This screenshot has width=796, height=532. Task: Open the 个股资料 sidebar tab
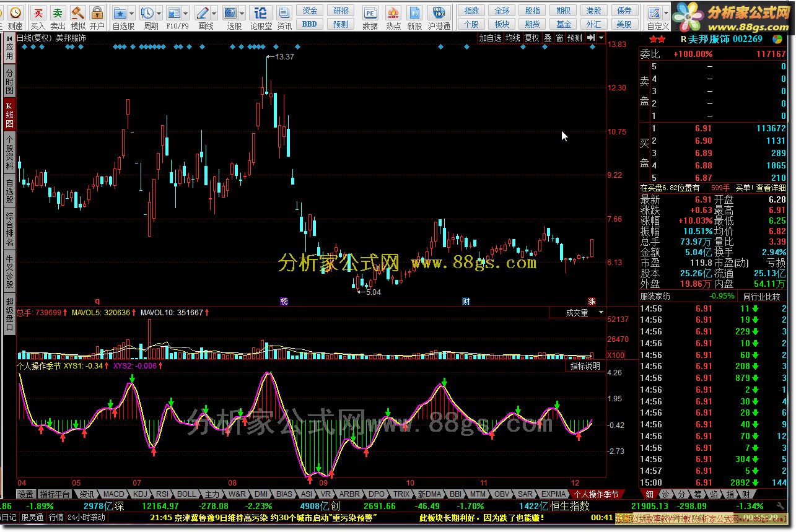pyautogui.click(x=9, y=152)
